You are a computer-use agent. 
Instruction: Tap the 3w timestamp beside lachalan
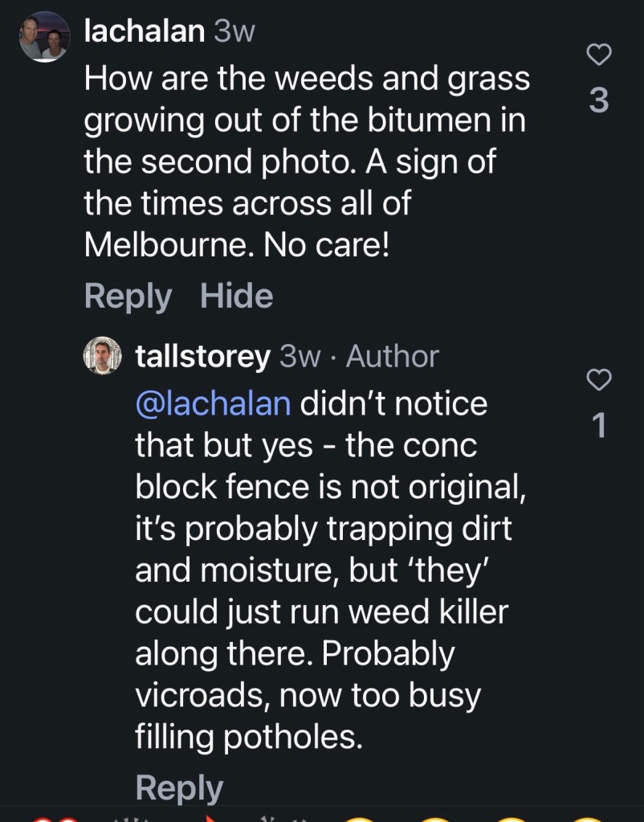click(234, 32)
